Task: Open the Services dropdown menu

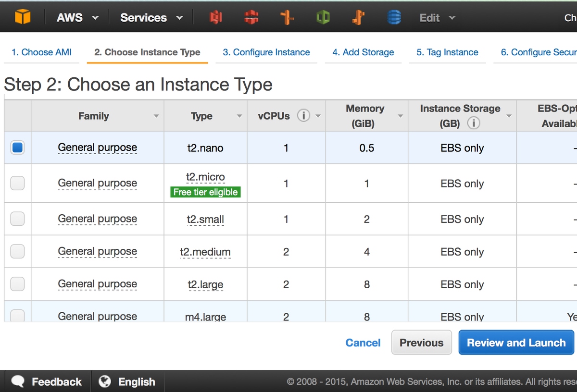Action: [151, 18]
